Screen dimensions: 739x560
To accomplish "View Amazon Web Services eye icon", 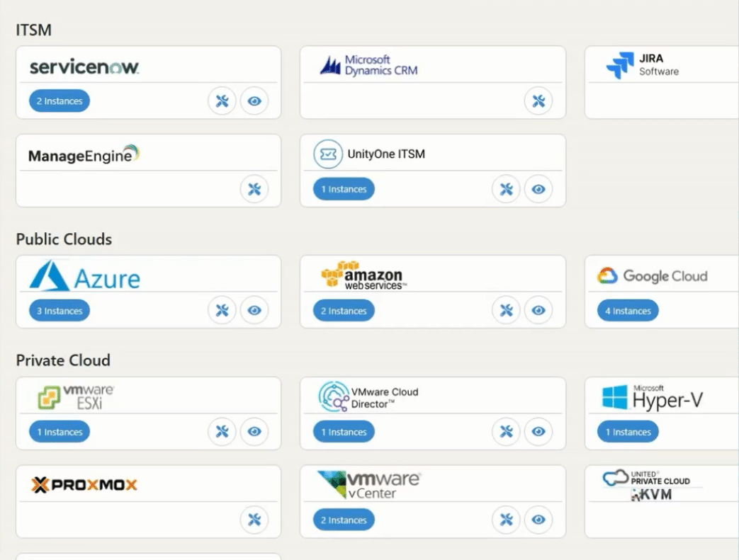I will click(538, 310).
